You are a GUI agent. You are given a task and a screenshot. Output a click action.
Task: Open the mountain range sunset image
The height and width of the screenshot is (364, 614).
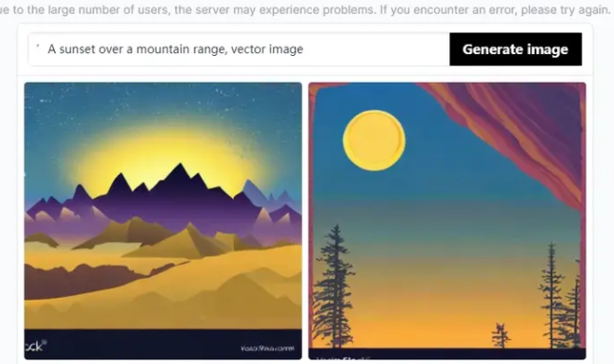pos(163,221)
